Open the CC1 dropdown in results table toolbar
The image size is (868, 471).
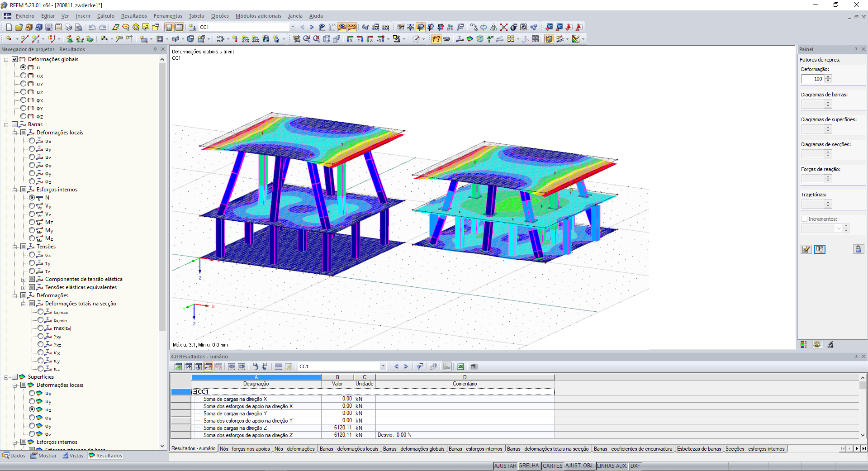[383, 366]
